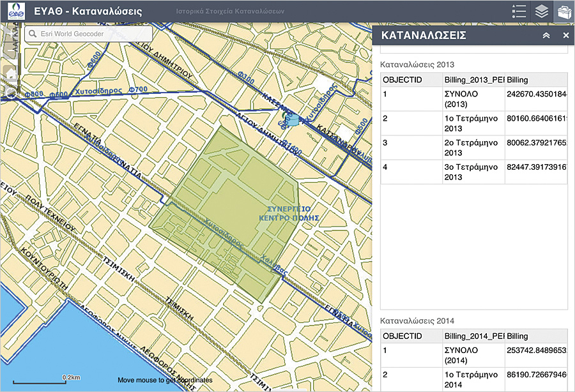Viewport: 575px width, 392px height.
Task: Select the 1ο Τετράμηνο 2014 row
Action: [x=473, y=380]
